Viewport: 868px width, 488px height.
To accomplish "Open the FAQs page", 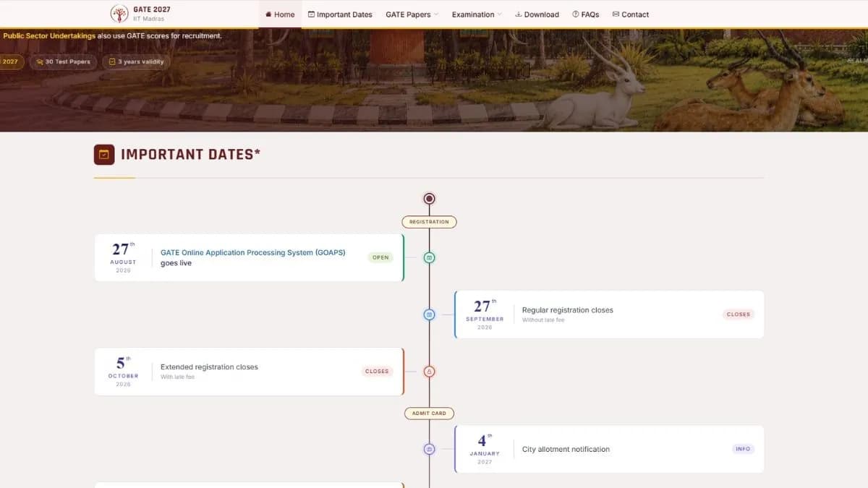I will point(585,14).
